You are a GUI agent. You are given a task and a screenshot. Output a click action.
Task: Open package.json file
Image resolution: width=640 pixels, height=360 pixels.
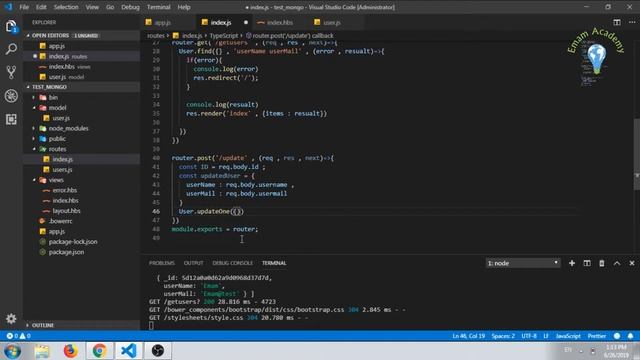82,252
